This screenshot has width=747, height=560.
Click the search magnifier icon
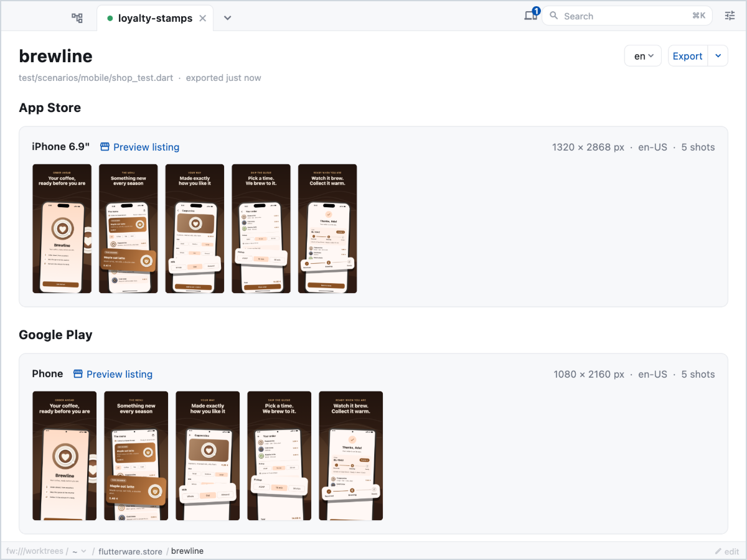tap(553, 16)
